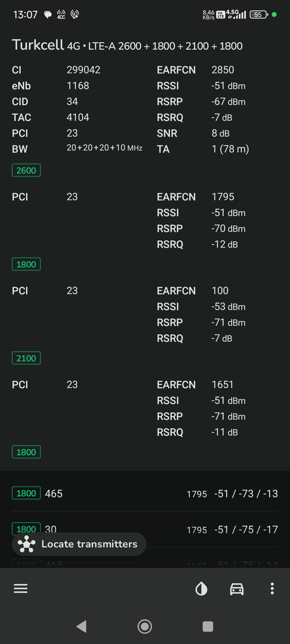This screenshot has height=644, width=290.
Task: Open neighbor cell 30 row
Action: point(145,529)
